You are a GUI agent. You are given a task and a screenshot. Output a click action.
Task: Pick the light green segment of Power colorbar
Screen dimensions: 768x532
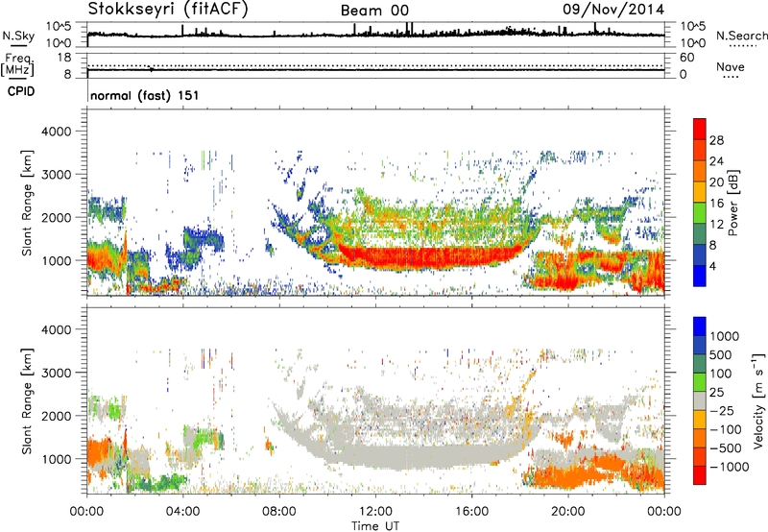coord(700,213)
